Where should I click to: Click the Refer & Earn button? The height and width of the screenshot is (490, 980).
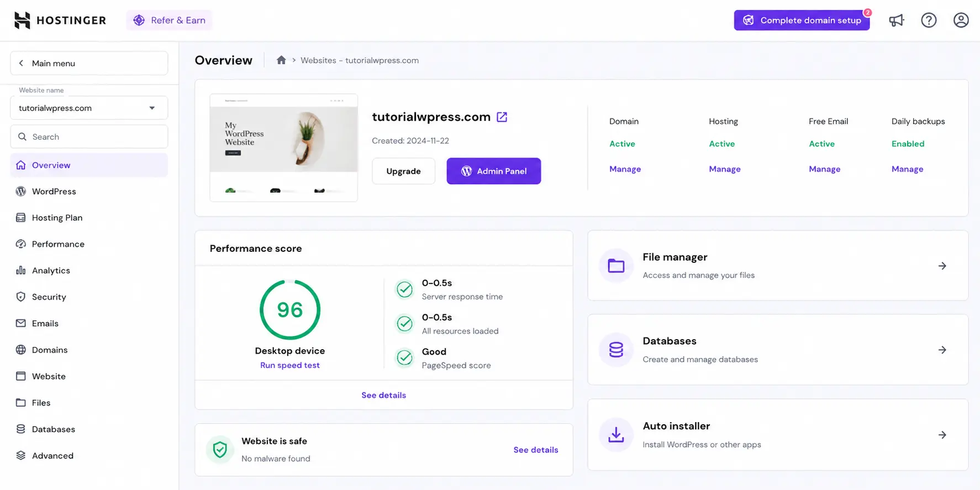[169, 20]
